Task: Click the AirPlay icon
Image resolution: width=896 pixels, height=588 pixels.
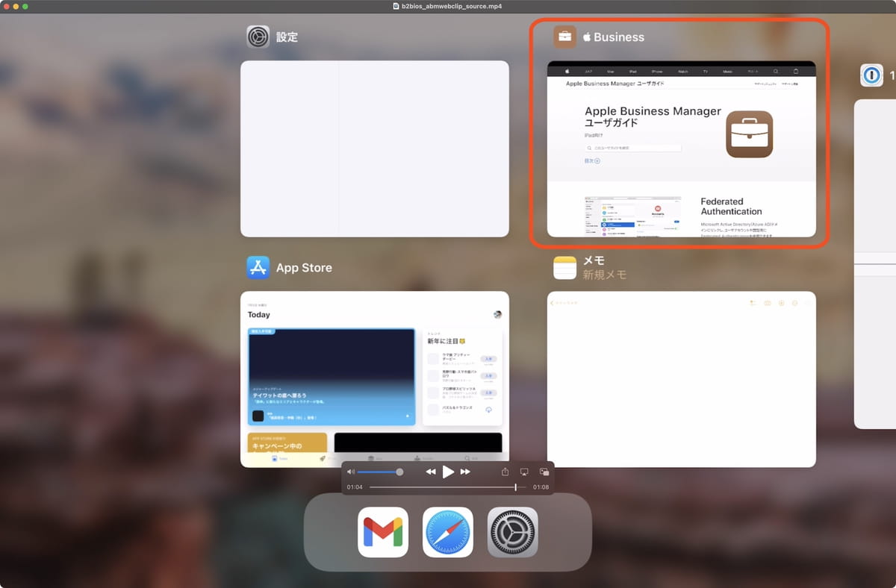Action: tap(524, 472)
